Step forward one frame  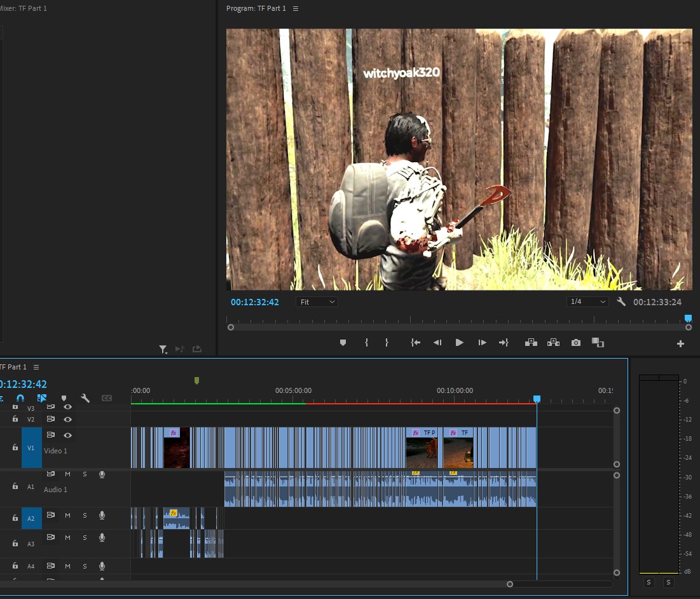(482, 343)
